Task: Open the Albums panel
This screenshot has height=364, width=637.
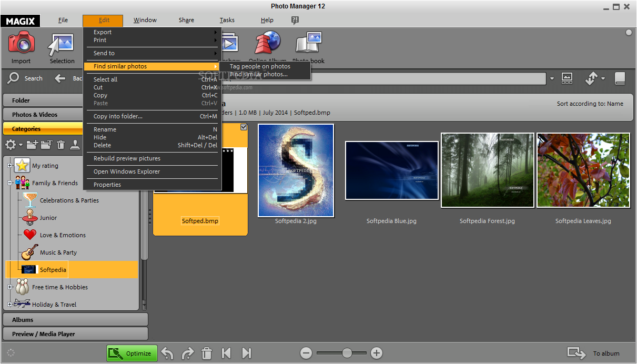Action: pos(75,319)
